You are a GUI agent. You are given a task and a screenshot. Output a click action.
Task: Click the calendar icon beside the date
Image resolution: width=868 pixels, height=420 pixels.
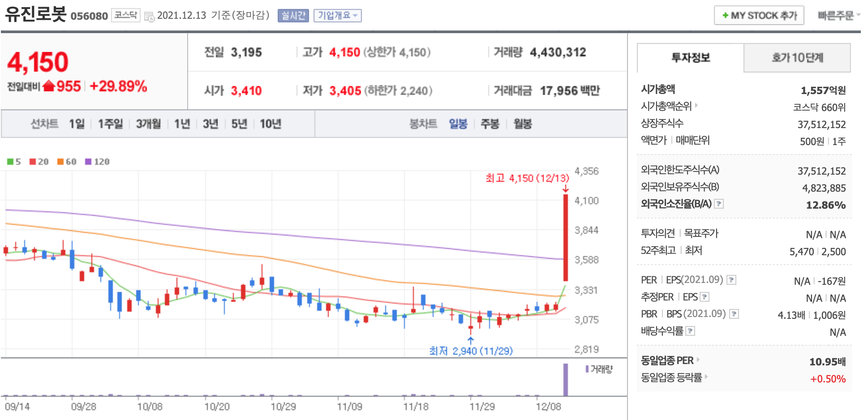click(x=149, y=17)
